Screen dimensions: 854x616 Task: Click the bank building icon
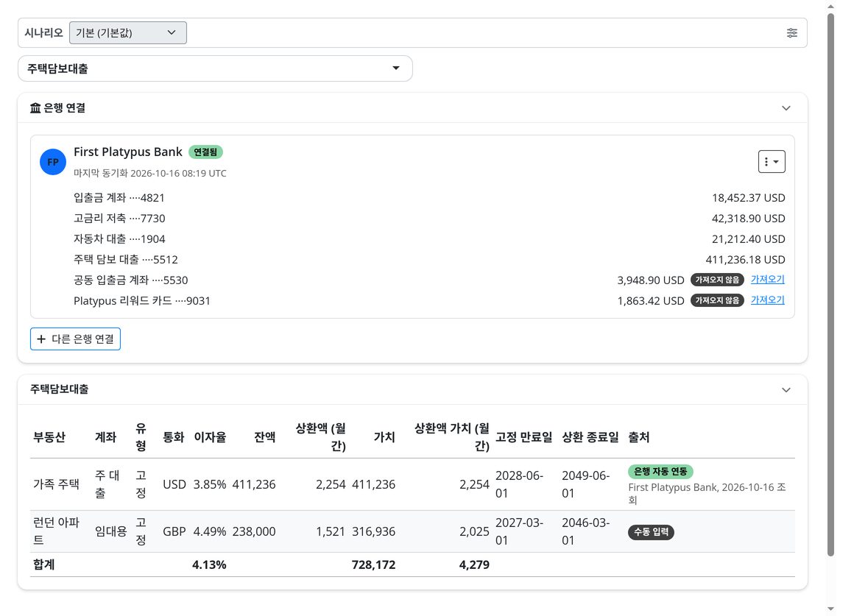click(x=35, y=108)
